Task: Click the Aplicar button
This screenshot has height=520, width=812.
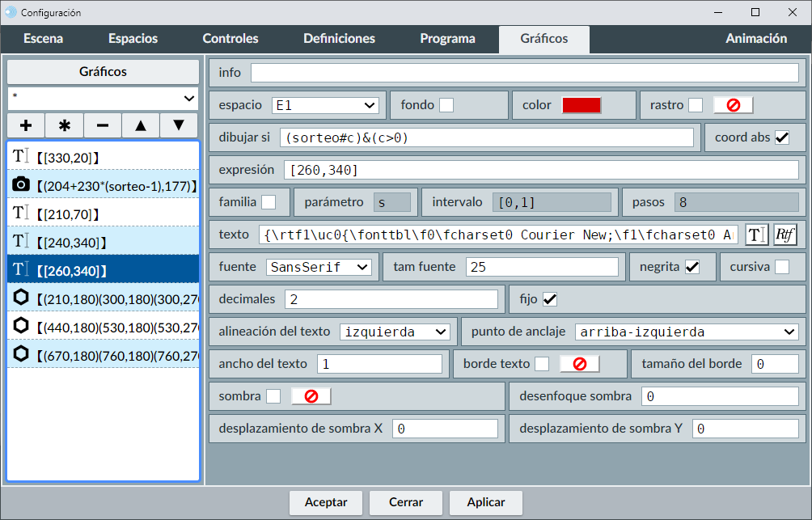Action: click(486, 502)
